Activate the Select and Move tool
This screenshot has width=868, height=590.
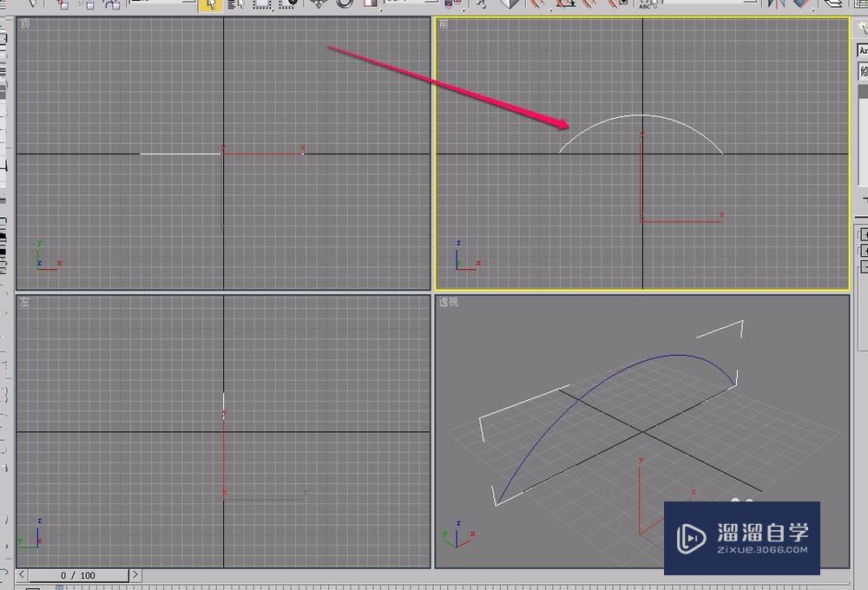[x=318, y=3]
